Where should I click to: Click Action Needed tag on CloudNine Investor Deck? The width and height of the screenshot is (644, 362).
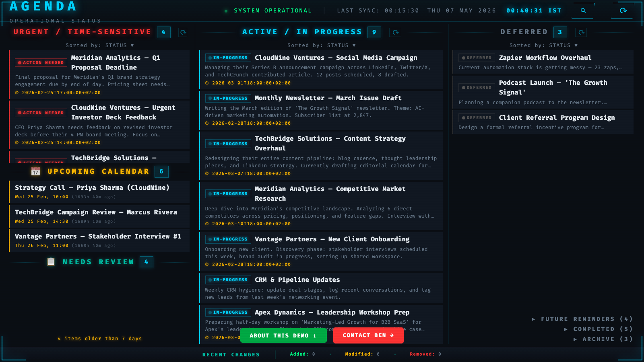41,113
